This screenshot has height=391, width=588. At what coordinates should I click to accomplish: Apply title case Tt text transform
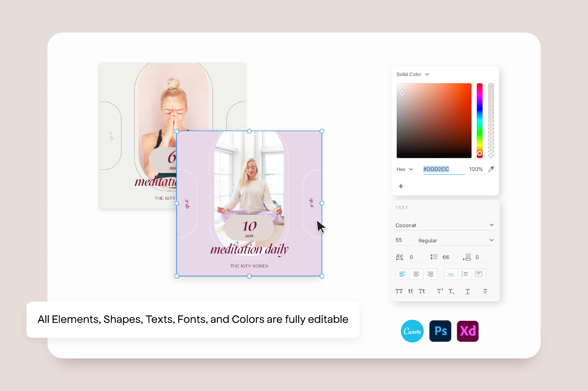(x=422, y=291)
